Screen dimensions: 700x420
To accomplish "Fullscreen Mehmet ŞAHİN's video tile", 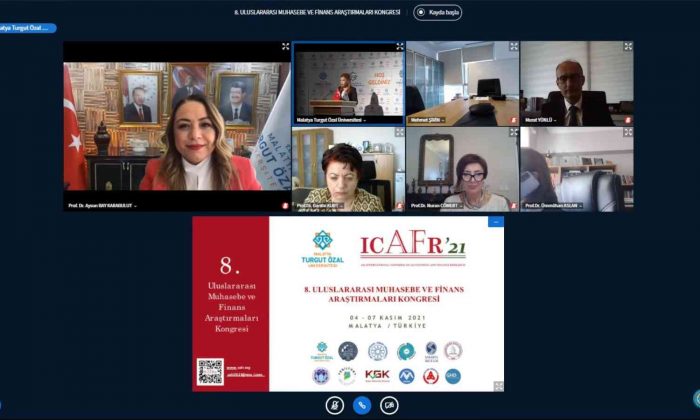I will tap(514, 47).
